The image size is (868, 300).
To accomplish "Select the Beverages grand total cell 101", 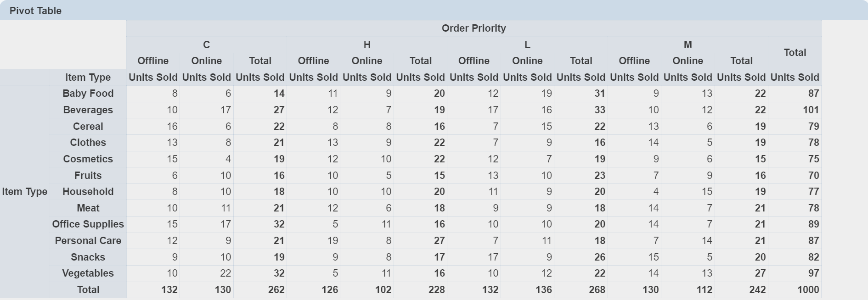I will (810, 110).
